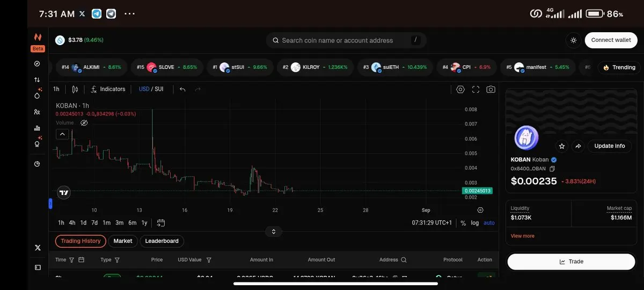Set chart range to 6m
This screenshot has width=644, height=290.
[x=132, y=223]
